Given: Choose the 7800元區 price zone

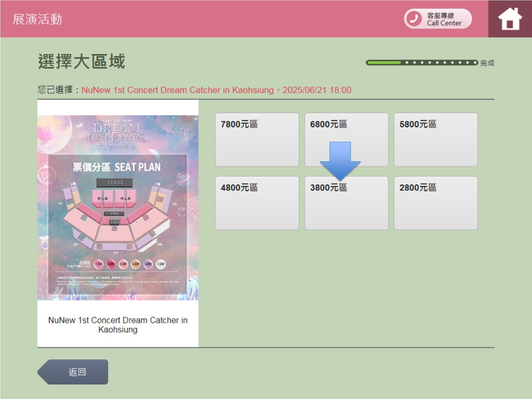Looking at the screenshot, I should coord(257,139).
